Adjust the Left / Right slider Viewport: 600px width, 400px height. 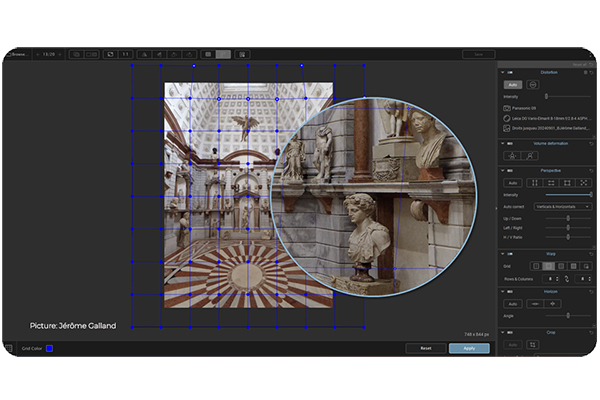(x=568, y=228)
